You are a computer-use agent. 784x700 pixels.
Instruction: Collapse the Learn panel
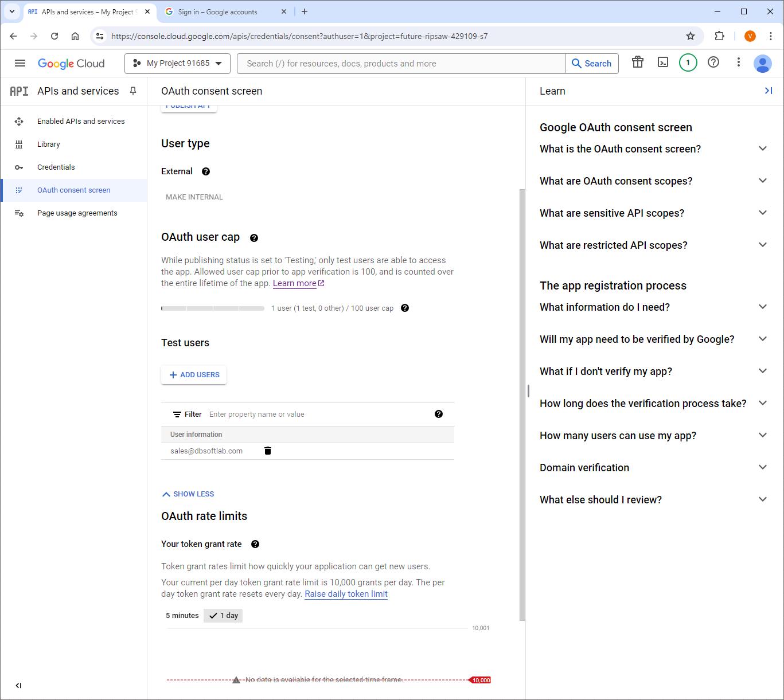(769, 91)
